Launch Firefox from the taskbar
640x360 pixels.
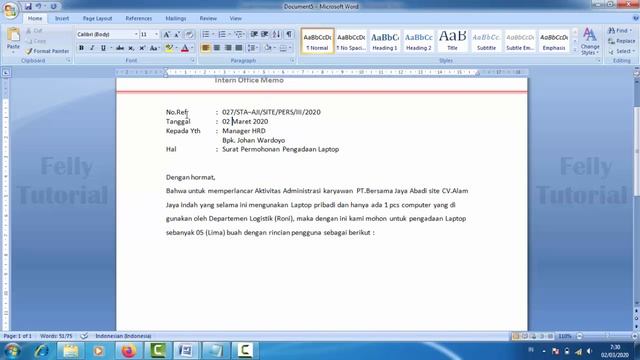(128, 351)
